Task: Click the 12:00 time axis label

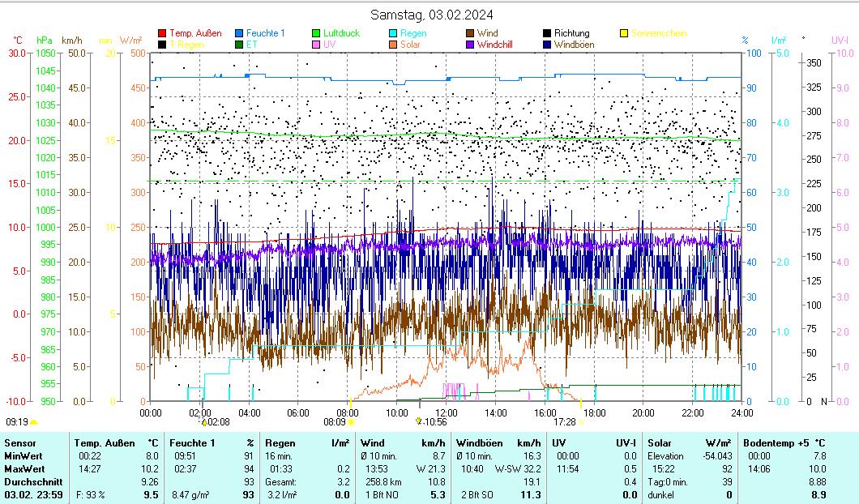Action: pyautogui.click(x=446, y=413)
